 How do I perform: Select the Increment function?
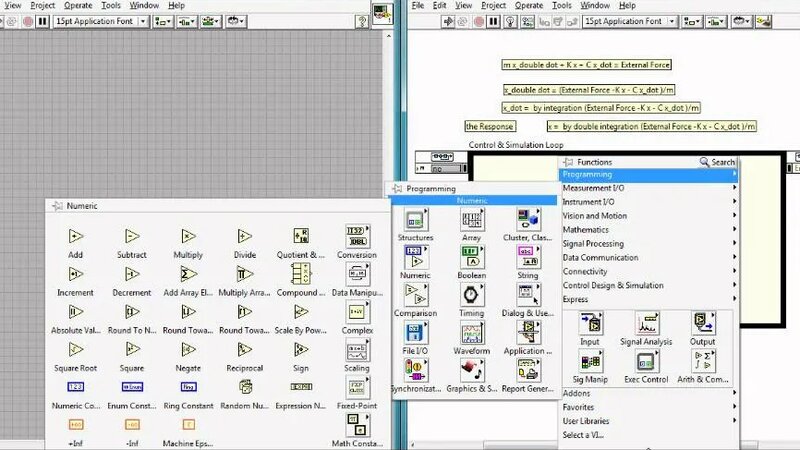[76, 274]
